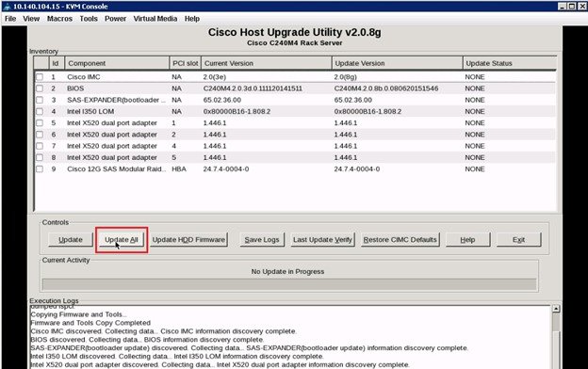Click the Id column header

(57, 63)
